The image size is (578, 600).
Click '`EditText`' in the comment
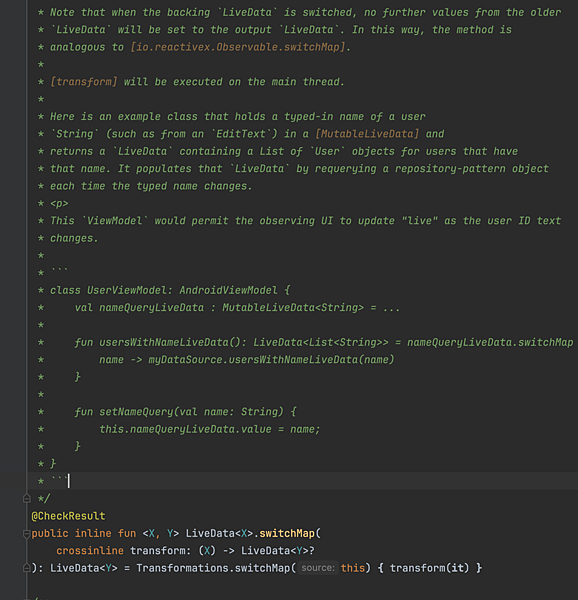coord(244,134)
